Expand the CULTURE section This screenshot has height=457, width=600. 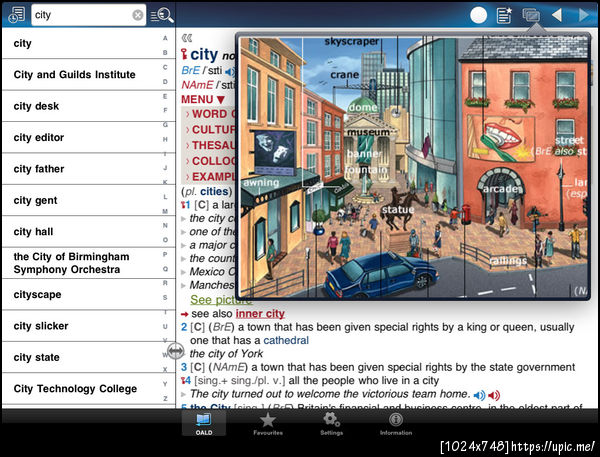(210, 130)
